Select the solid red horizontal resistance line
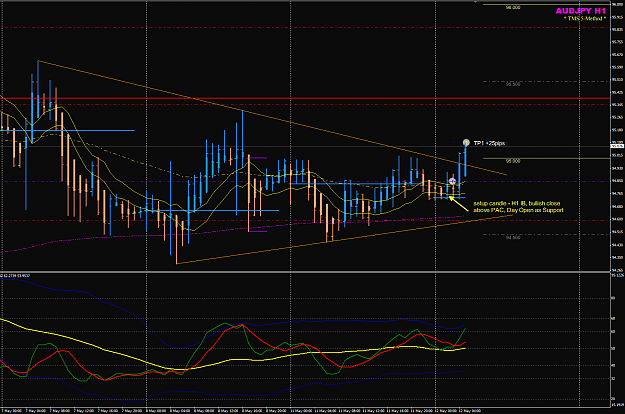Viewport: 625px width, 414px height. [x=305, y=98]
